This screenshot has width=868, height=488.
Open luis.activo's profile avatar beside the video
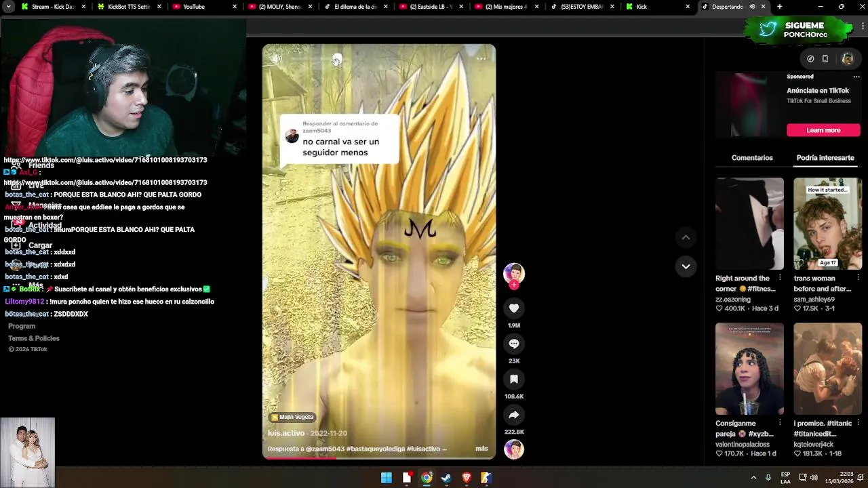point(513,273)
